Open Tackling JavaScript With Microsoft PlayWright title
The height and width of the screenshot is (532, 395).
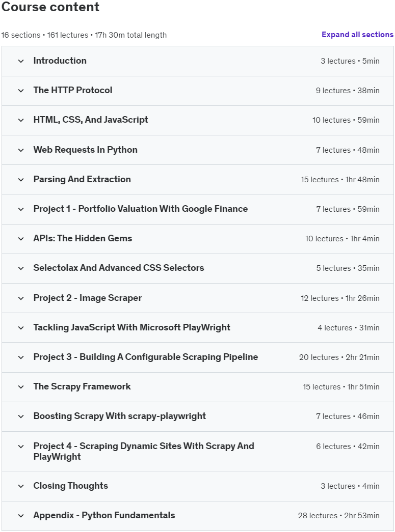point(132,327)
